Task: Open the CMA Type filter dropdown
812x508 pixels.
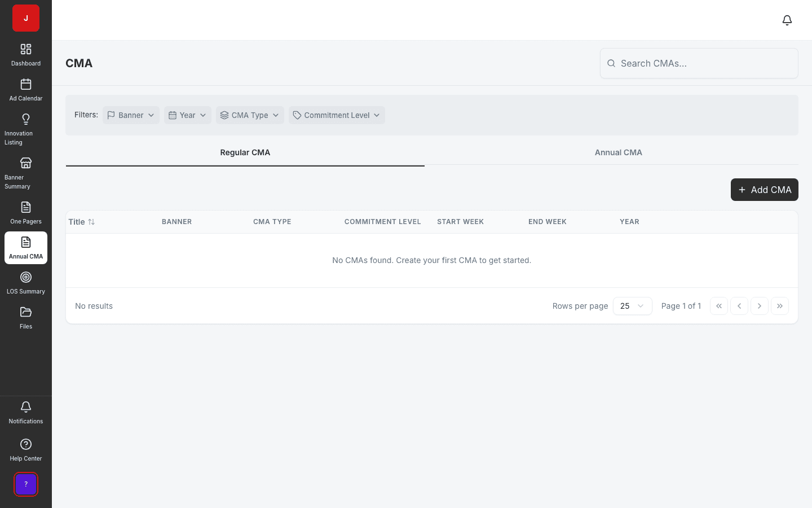Action: click(250, 115)
